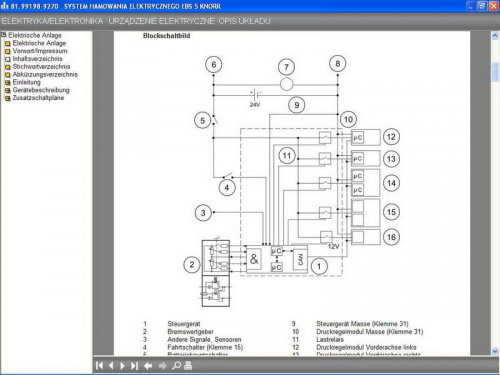Open the OPIS UKŁADU menu item
This screenshot has width=500, height=375.
point(244,21)
